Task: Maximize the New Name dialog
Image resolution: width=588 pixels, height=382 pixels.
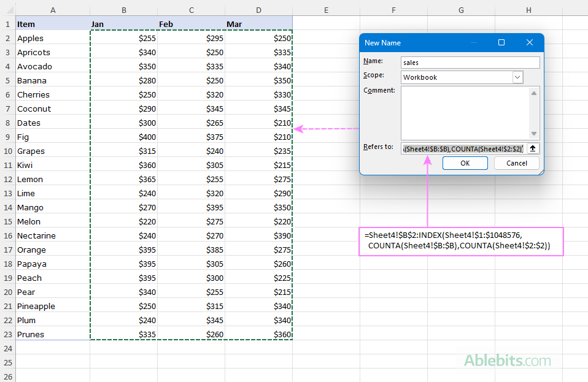Action: (x=501, y=42)
